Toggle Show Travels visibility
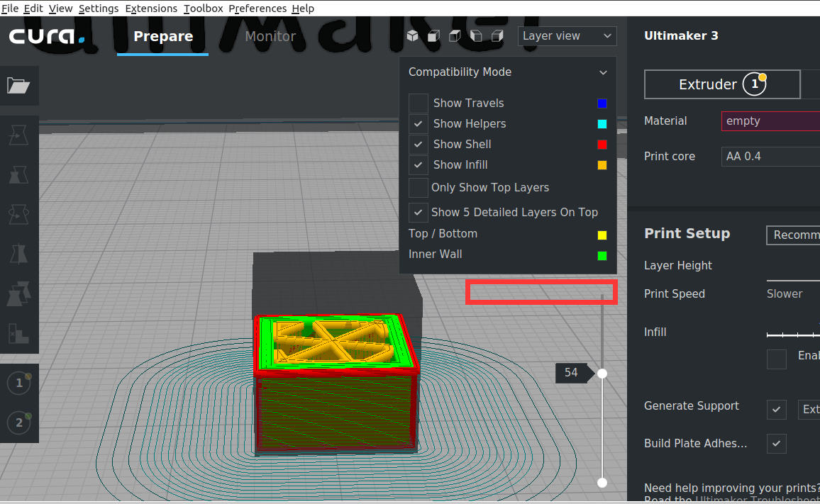Screen dimensions: 820x504 point(418,103)
